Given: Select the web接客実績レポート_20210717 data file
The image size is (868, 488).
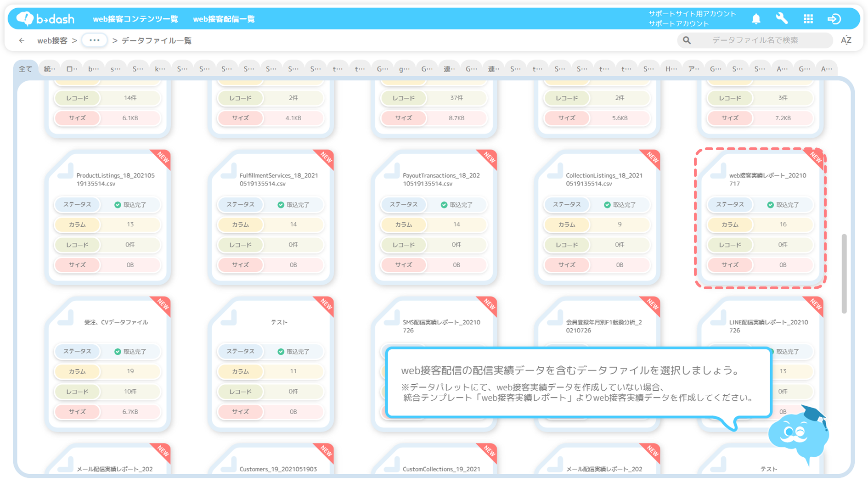Looking at the screenshot, I should [x=760, y=218].
